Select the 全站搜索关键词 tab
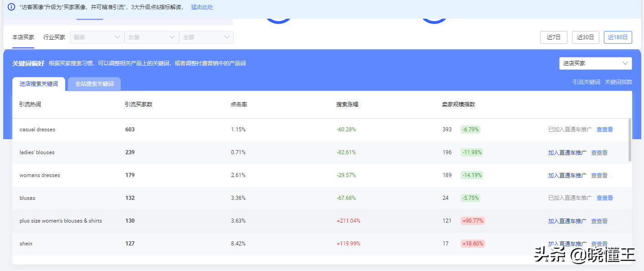Image resolution: width=644 pixels, height=271 pixels. tap(94, 84)
